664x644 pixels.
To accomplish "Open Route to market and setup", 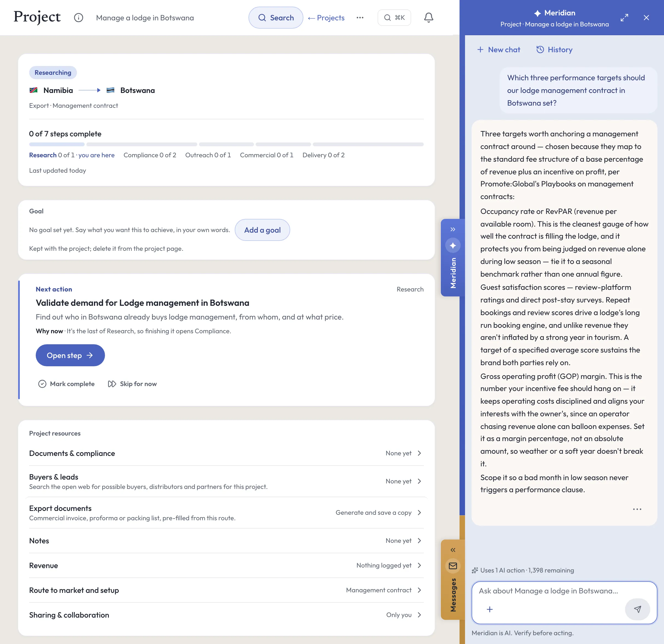I will pos(226,590).
